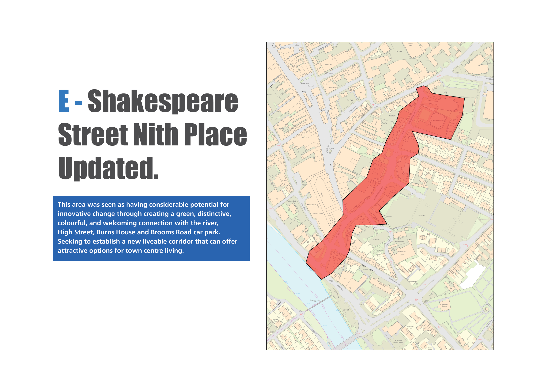Click the Loreburne Centre label
The image size is (555, 392).
click(x=317, y=214)
